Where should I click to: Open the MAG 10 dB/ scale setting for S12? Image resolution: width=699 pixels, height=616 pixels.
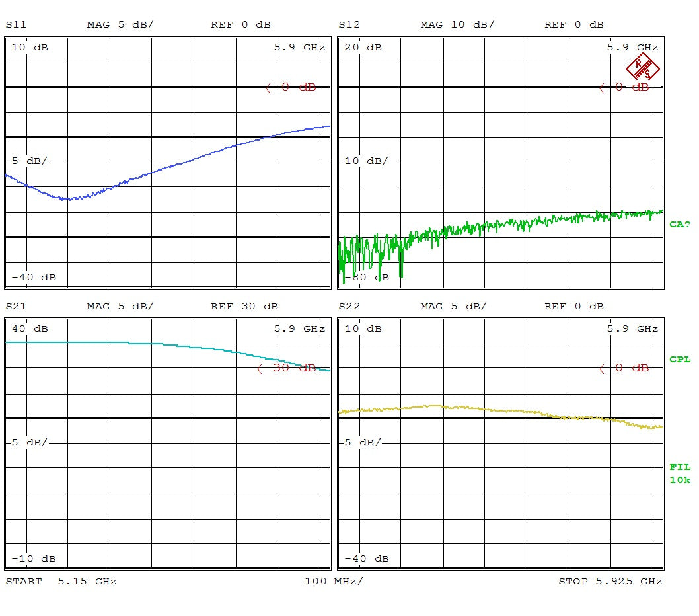pyautogui.click(x=457, y=24)
